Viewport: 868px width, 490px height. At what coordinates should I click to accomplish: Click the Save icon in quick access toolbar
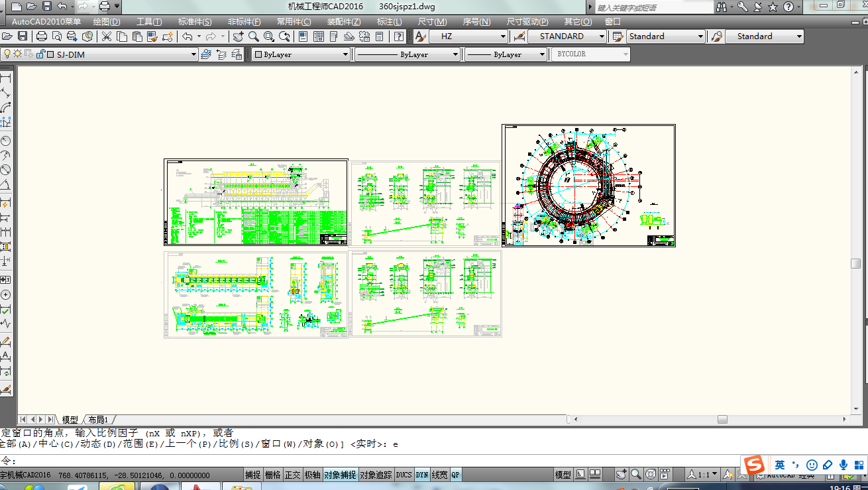[x=46, y=7]
